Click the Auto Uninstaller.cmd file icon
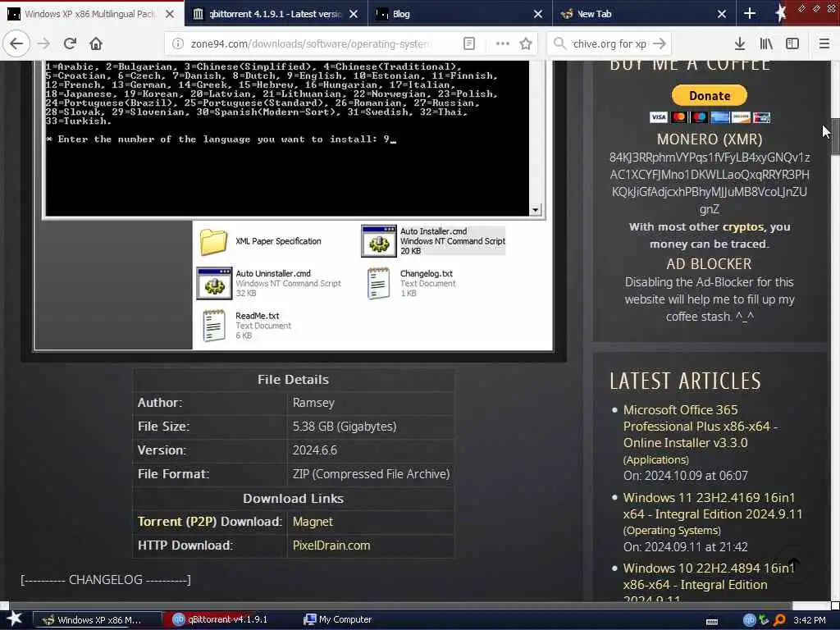 click(x=214, y=283)
